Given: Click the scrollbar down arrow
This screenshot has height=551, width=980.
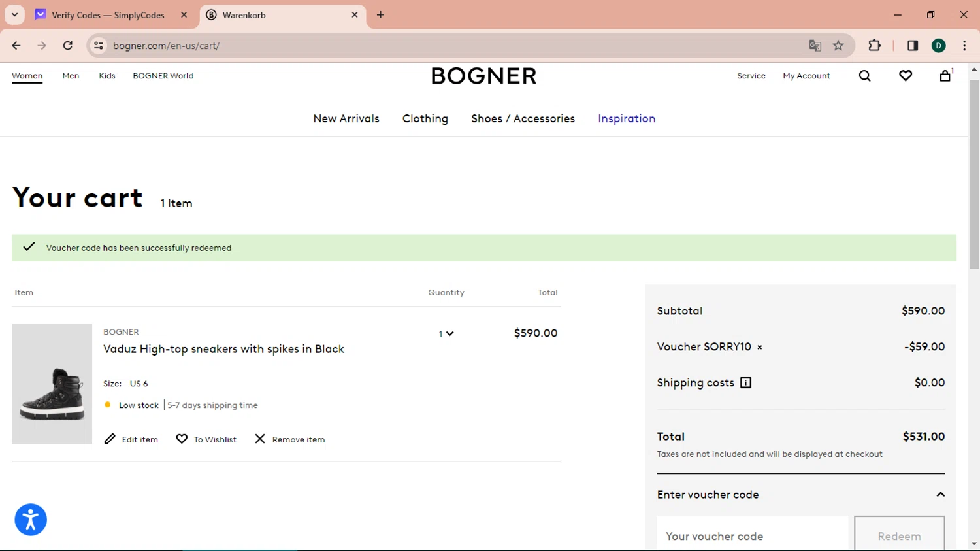Looking at the screenshot, I should click(974, 543).
